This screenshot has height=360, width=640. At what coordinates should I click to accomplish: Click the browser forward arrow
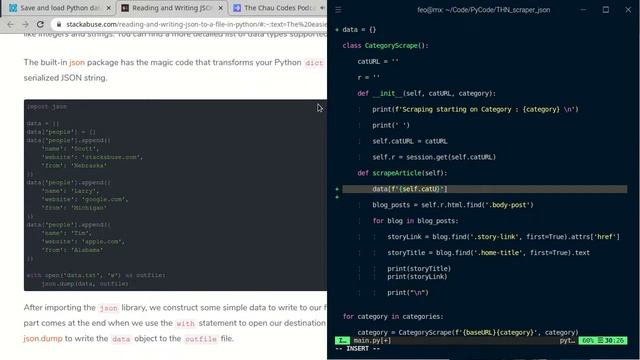coord(25,24)
